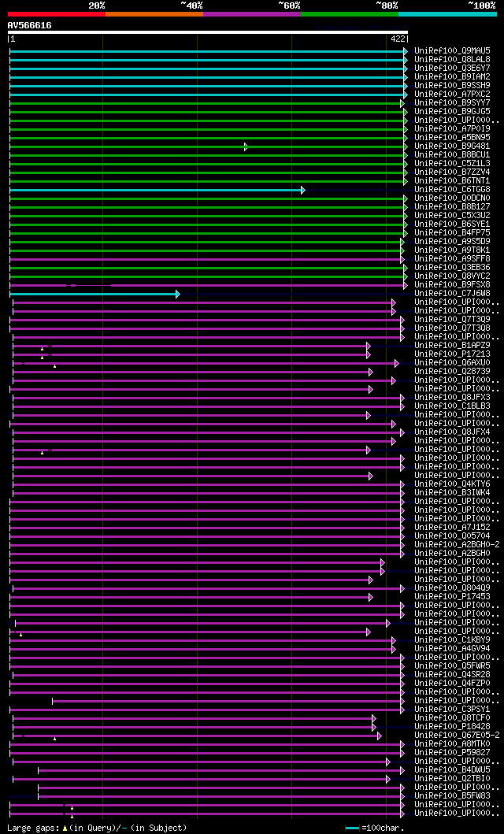The width and height of the screenshot is (504, 834).
Task: Click the orange ~40% identity legend swatch
Action: [154, 14]
